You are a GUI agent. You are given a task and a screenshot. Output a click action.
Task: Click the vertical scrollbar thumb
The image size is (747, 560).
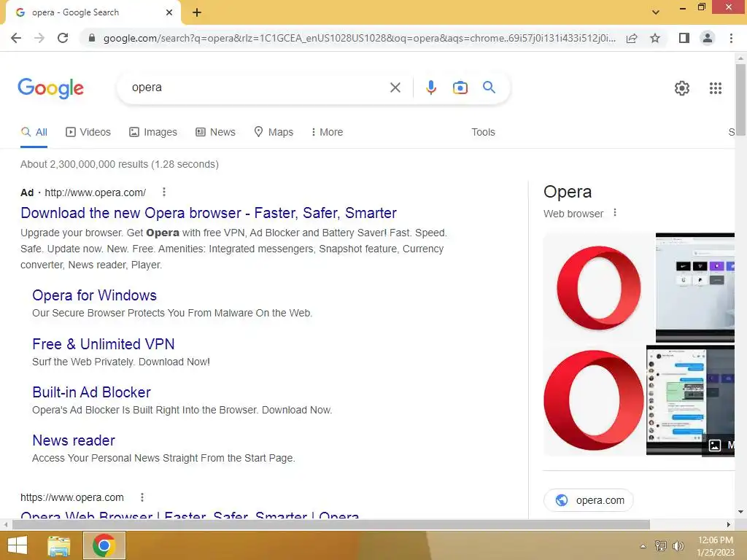point(740,100)
